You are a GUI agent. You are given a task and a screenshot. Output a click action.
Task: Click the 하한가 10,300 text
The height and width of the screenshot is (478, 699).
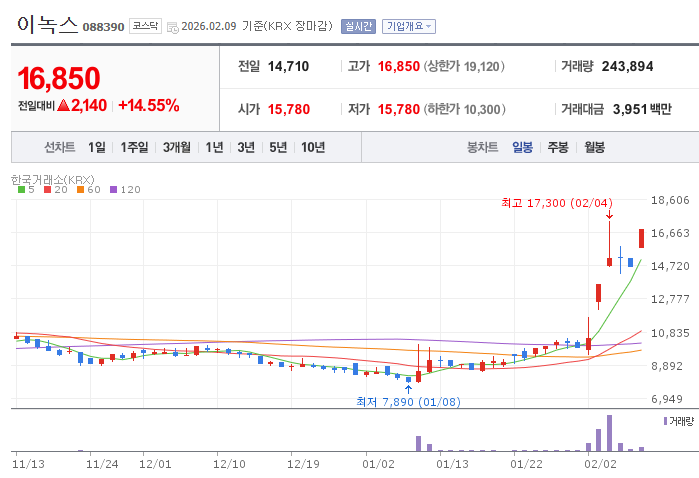[x=465, y=109]
